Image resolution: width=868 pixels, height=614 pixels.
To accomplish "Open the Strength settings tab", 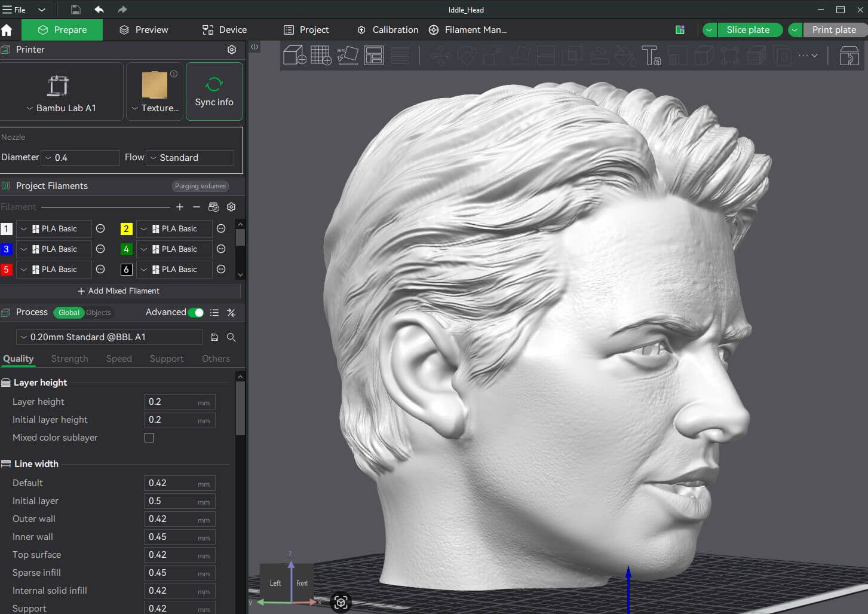I will point(69,359).
